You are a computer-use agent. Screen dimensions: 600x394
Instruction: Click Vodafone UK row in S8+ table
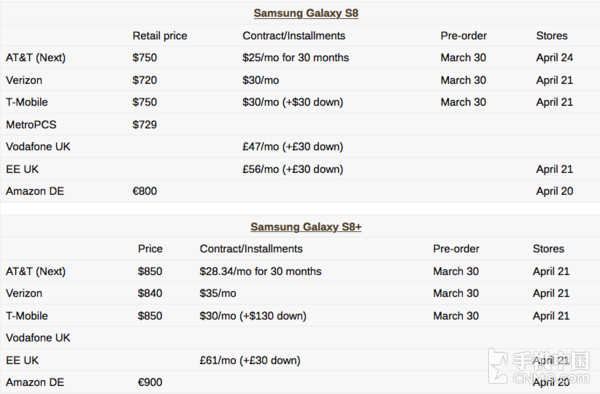pos(300,338)
